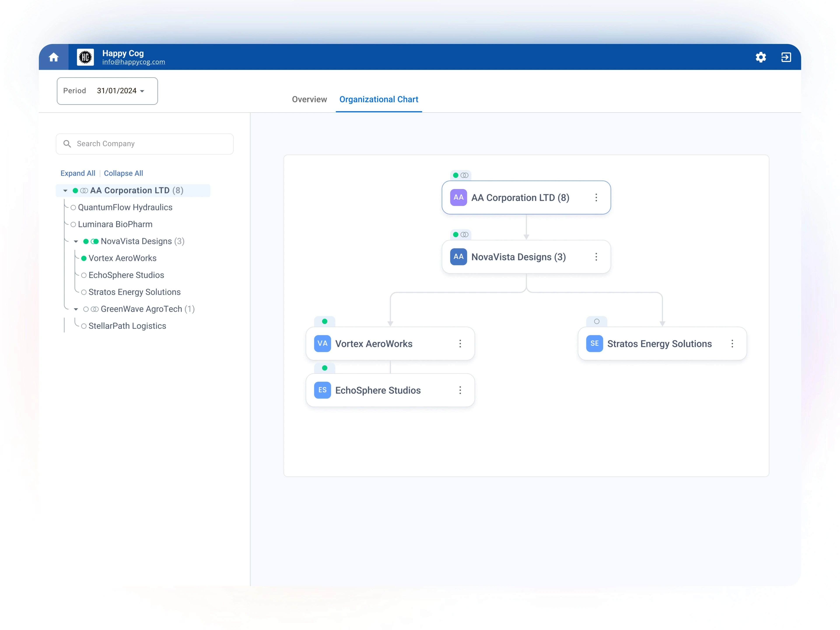Click the Happy Cog company name

123,53
